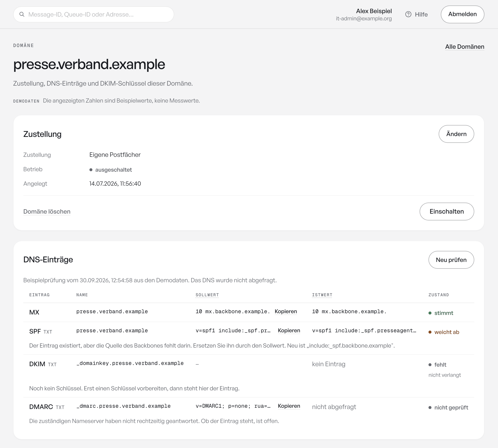The width and height of the screenshot is (498, 448).
Task: Click the it-admin@example.org address
Action: click(364, 18)
